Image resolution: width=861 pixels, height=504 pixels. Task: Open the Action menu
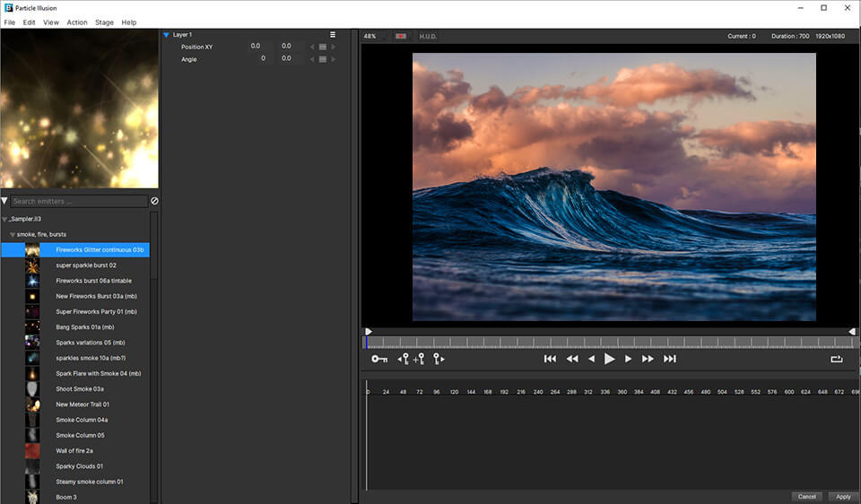77,22
